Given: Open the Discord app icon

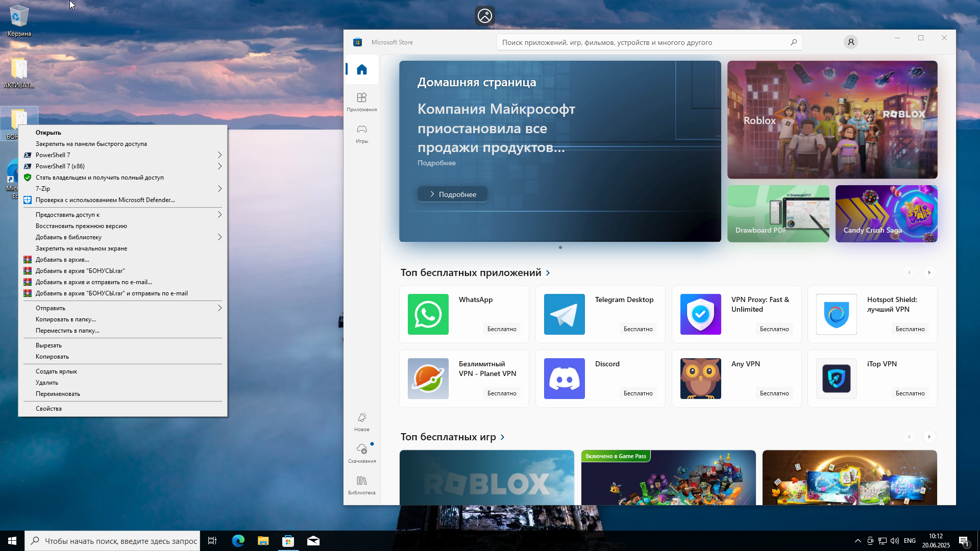Looking at the screenshot, I should (565, 379).
